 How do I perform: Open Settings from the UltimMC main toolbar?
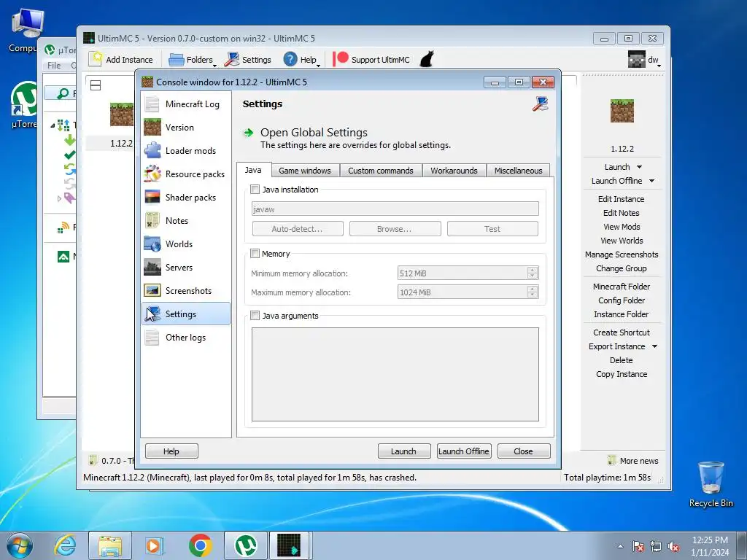[x=248, y=60]
